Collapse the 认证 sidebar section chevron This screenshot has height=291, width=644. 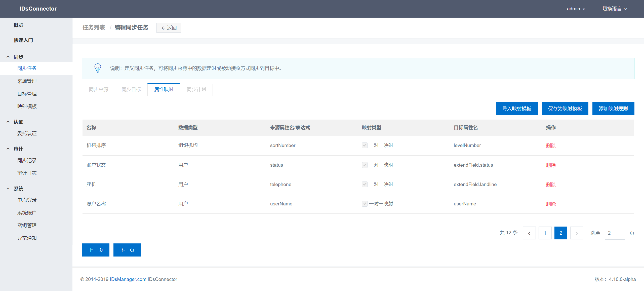[8, 122]
